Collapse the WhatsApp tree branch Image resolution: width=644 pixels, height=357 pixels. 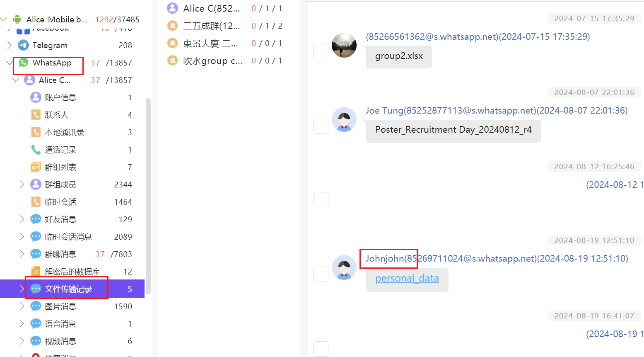click(10, 63)
